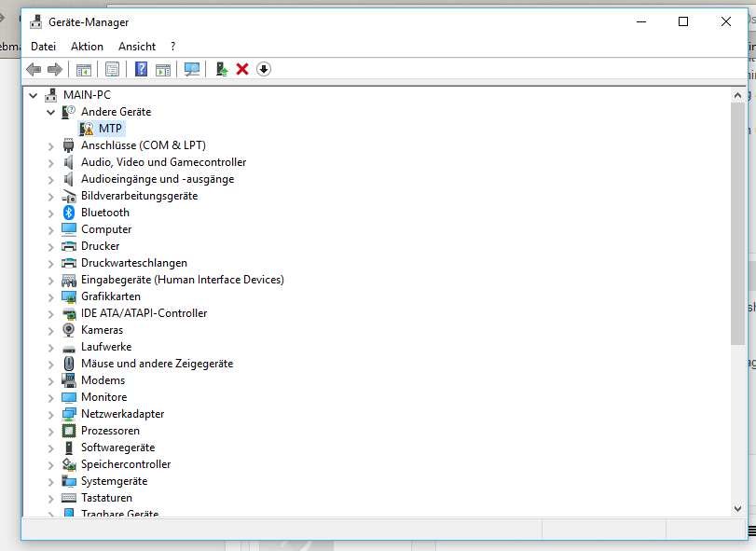Expand the Monitore node
Image resolution: width=756 pixels, height=551 pixels.
51,398
